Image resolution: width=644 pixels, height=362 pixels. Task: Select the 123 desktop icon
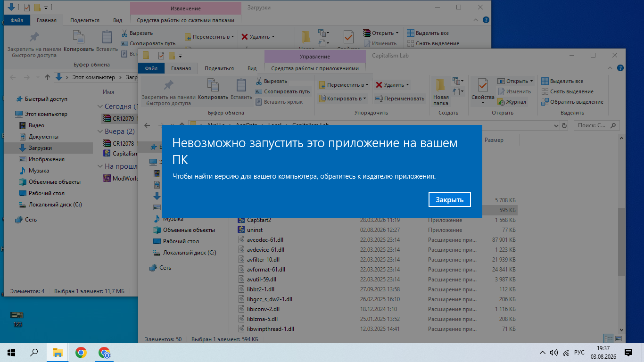pos(17,319)
